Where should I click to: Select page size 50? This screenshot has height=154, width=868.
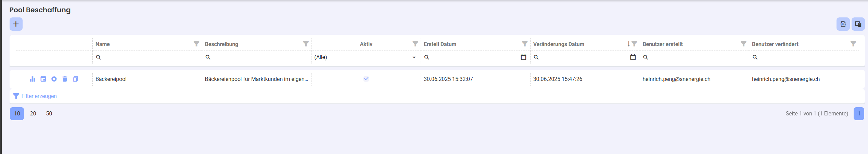[49, 113]
